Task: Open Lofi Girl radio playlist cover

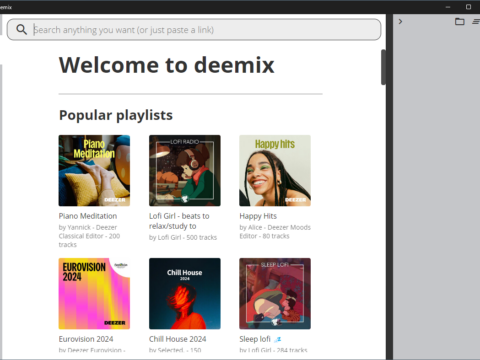Action: point(185,171)
